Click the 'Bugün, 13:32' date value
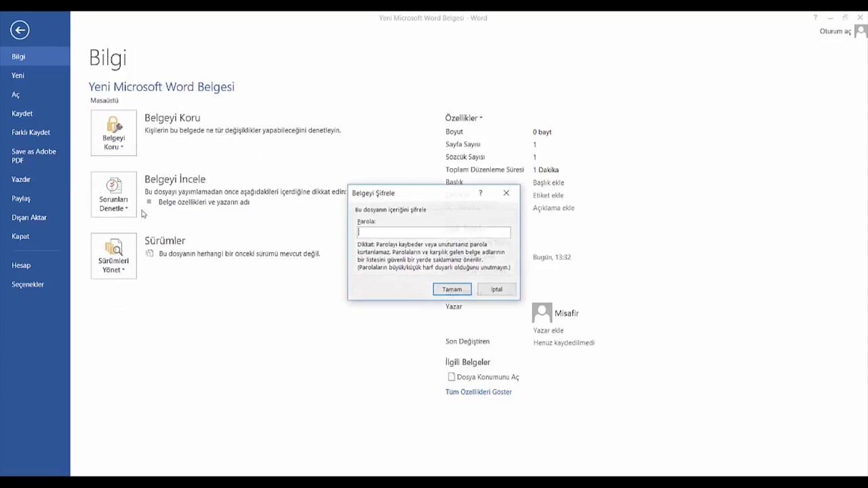868x488 pixels. [x=552, y=258]
